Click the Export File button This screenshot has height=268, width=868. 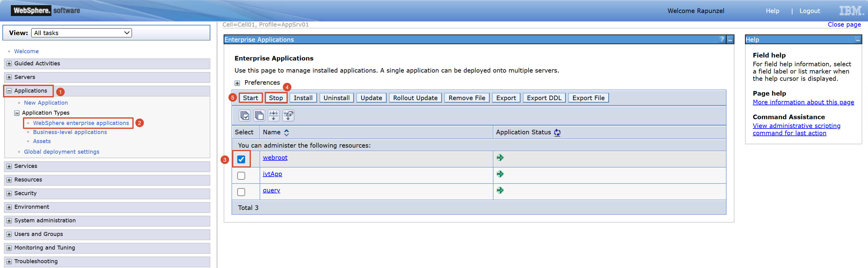pos(588,98)
